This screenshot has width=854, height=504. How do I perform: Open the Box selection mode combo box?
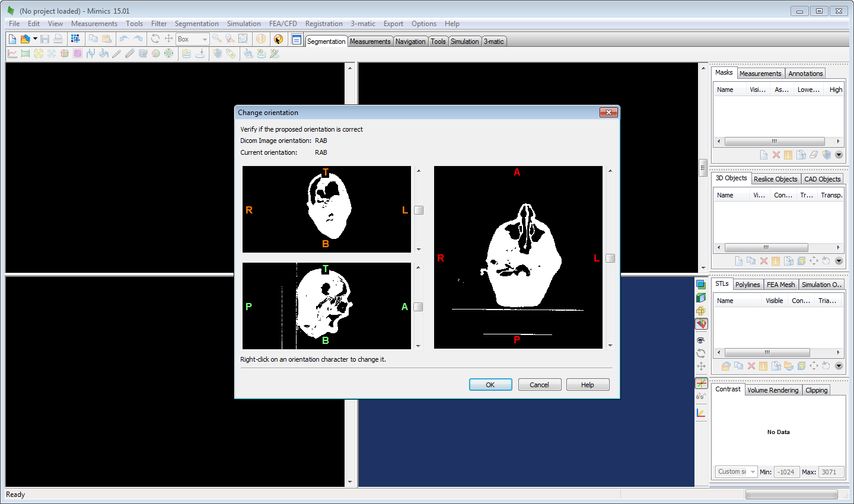tap(193, 39)
